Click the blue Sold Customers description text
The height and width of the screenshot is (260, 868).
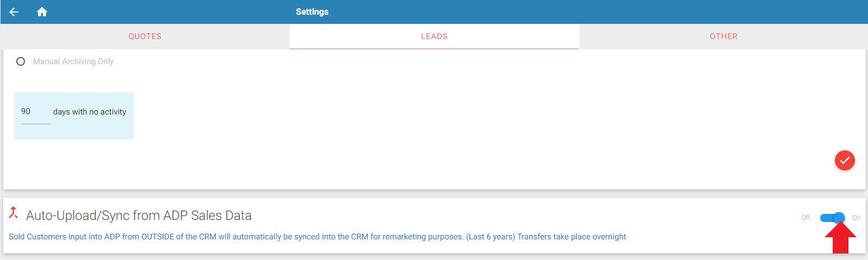pyautogui.click(x=317, y=237)
